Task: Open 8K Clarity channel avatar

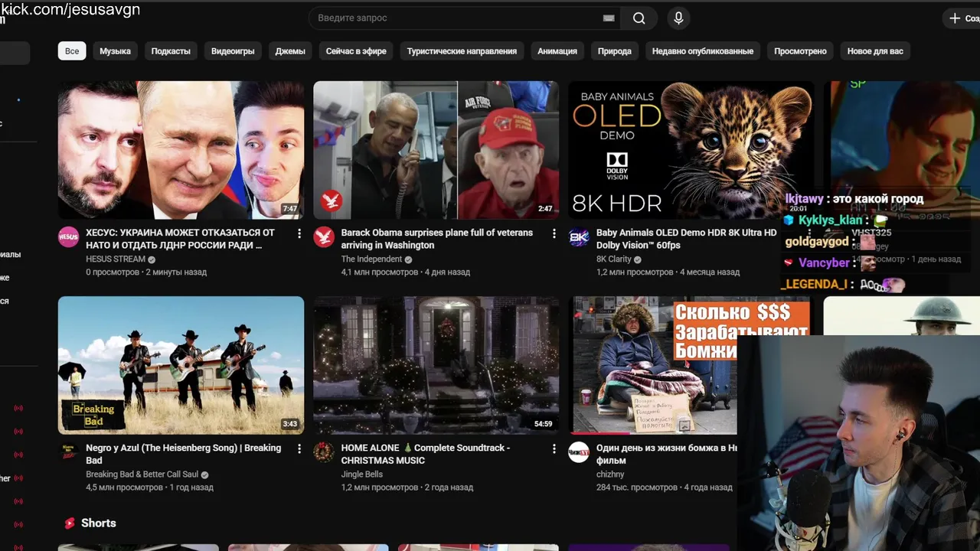Action: 579,237
